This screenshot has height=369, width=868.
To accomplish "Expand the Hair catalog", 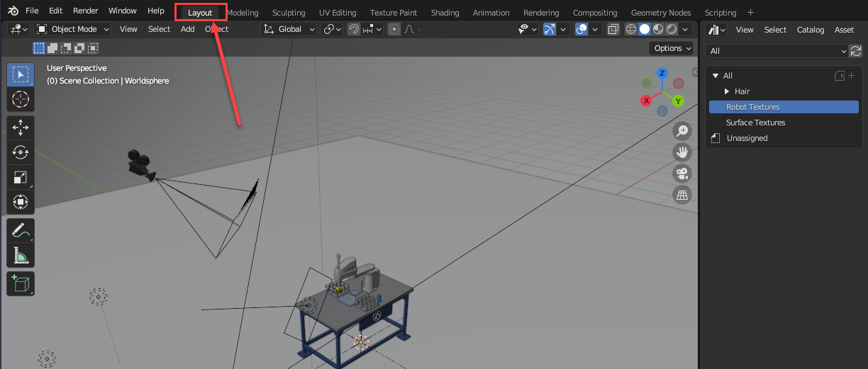I will tap(727, 91).
